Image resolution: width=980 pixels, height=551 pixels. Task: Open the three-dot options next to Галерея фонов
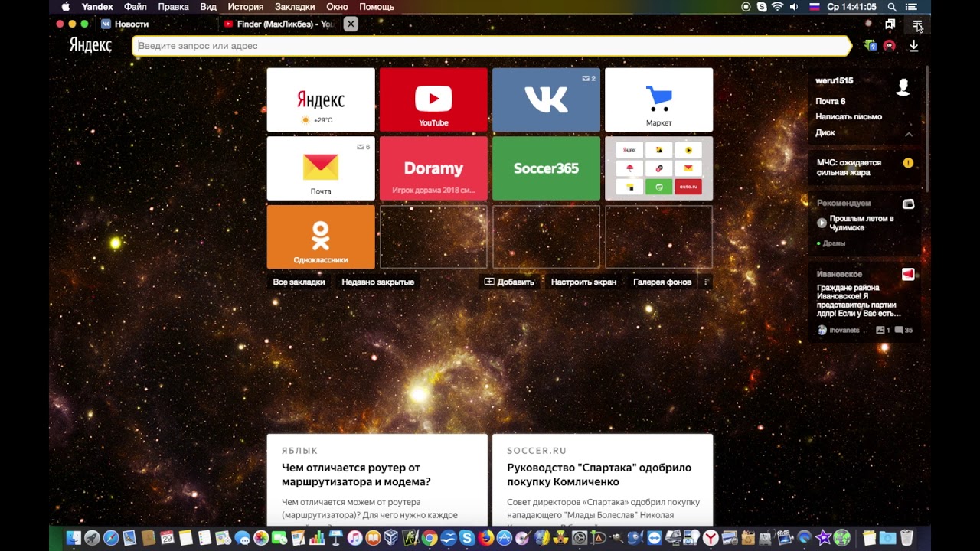click(x=706, y=282)
